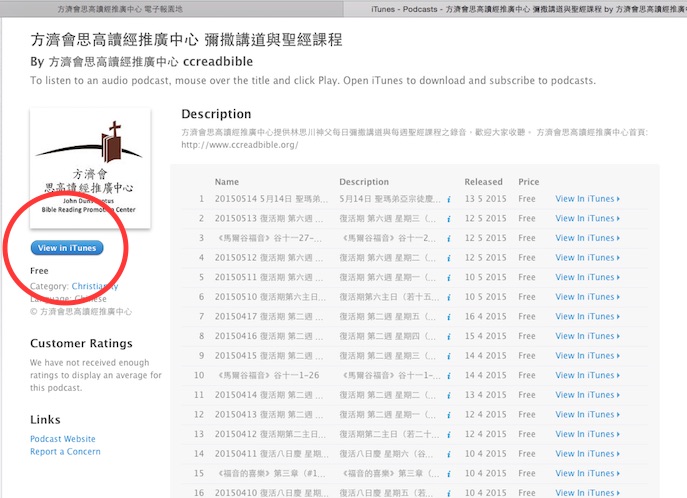Open View In iTunes for episode 3
This screenshot has height=498, width=687.
coord(588,238)
